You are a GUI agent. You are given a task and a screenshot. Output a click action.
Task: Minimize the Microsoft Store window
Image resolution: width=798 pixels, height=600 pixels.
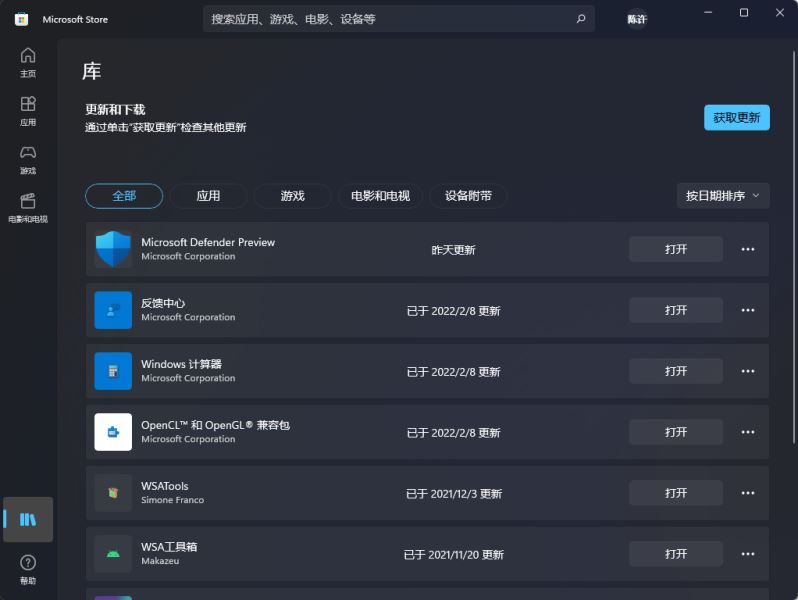click(x=708, y=13)
